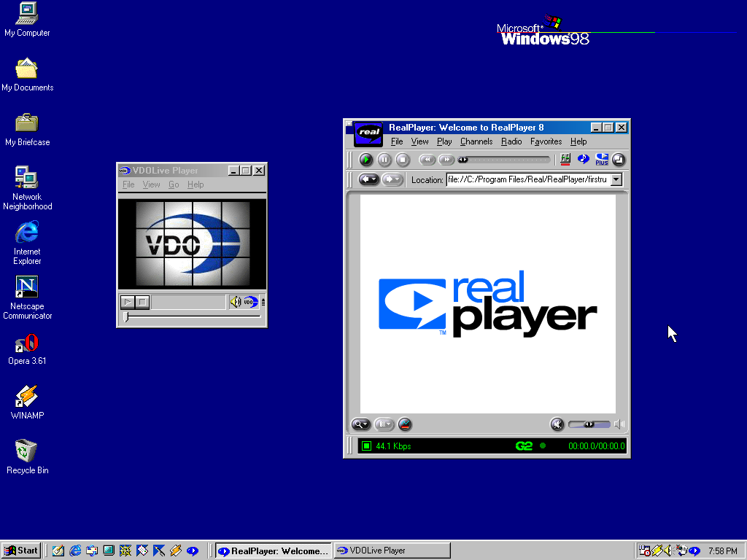Open VDOLive Player Help menu
The width and height of the screenshot is (747, 560).
(x=196, y=184)
